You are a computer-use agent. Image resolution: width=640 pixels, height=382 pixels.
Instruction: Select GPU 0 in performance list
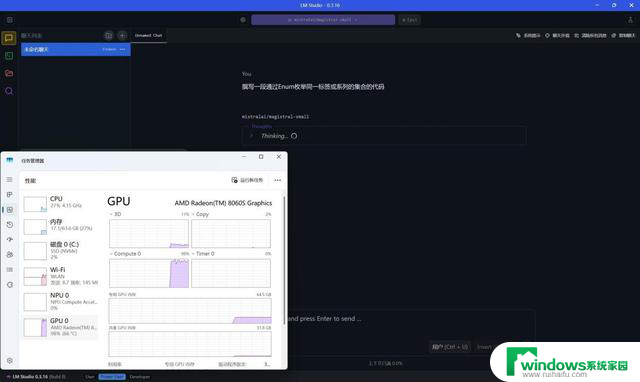point(60,327)
